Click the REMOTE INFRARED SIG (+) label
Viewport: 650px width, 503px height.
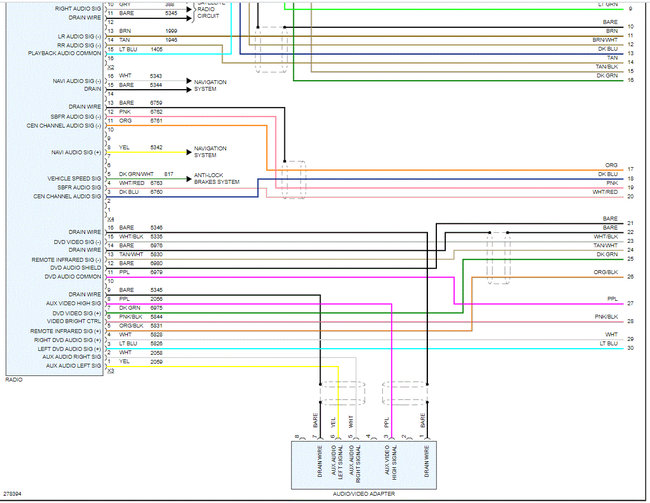[x=65, y=331]
